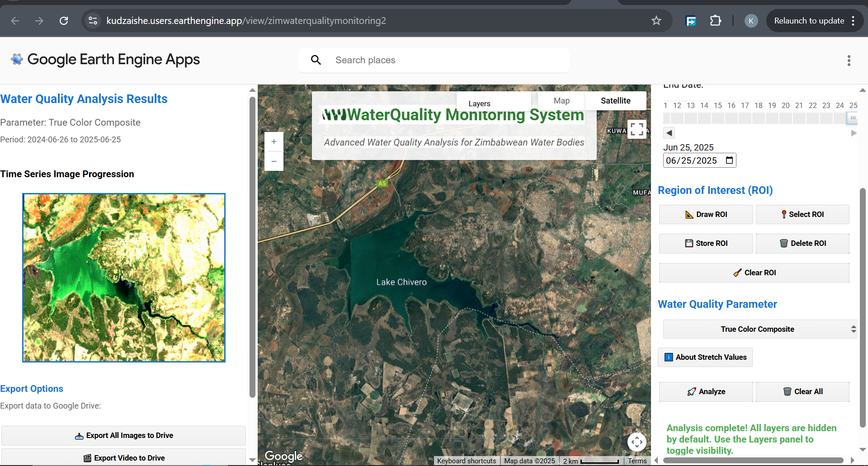Click the Map data ©2025 text
The width and height of the screenshot is (868, 466).
(529, 461)
